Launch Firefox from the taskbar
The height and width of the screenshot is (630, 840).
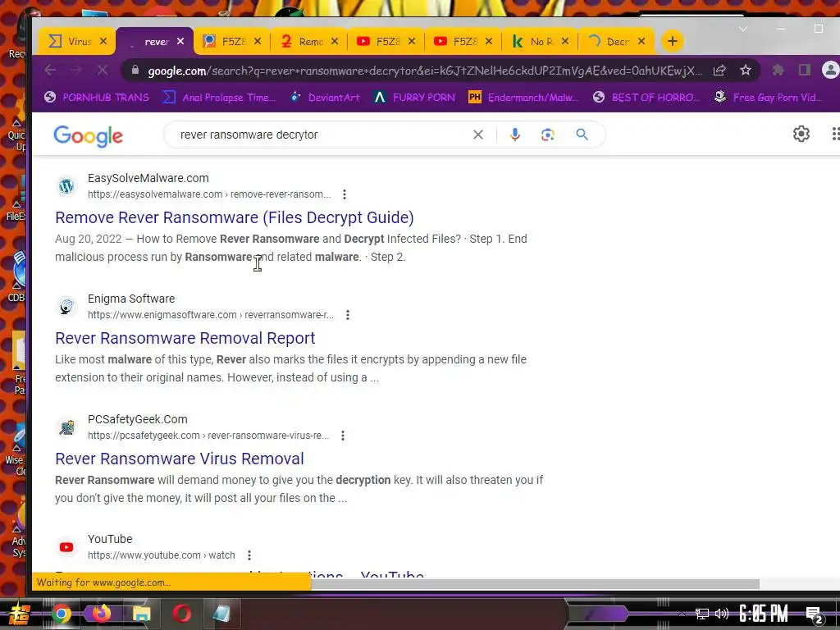click(x=101, y=614)
